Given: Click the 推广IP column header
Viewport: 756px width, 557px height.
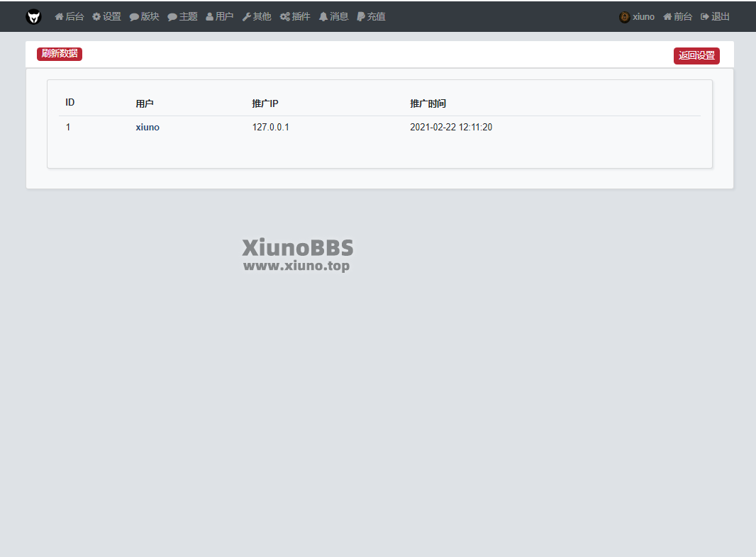Looking at the screenshot, I should pos(265,103).
